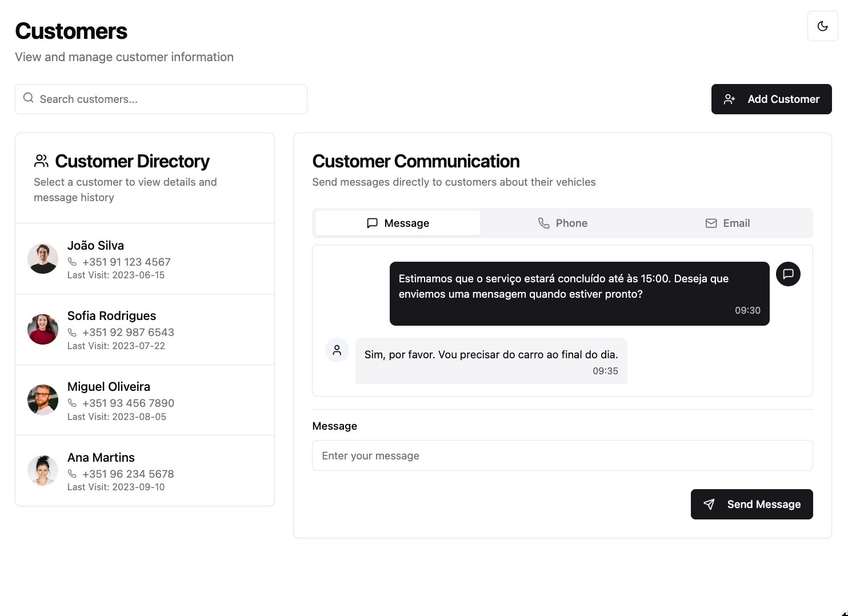Select customer Ana Martins
Viewport: 848px width, 616px height.
tap(145, 471)
